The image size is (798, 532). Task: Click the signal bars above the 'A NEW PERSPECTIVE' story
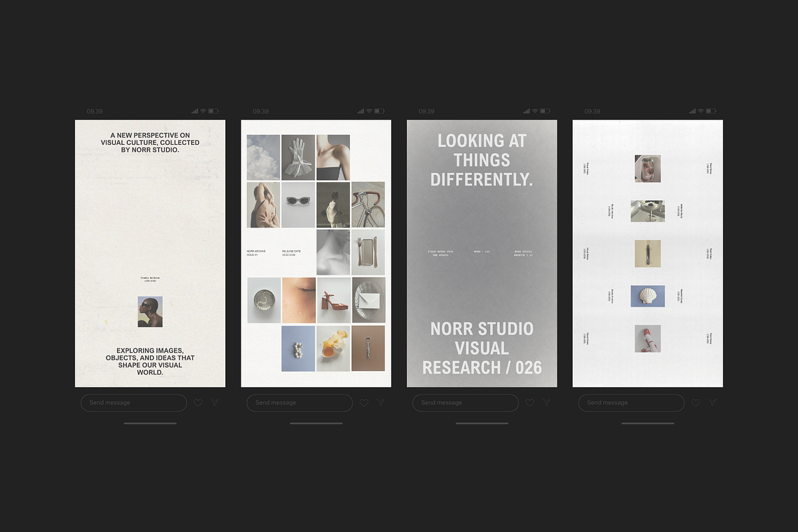coord(195,111)
